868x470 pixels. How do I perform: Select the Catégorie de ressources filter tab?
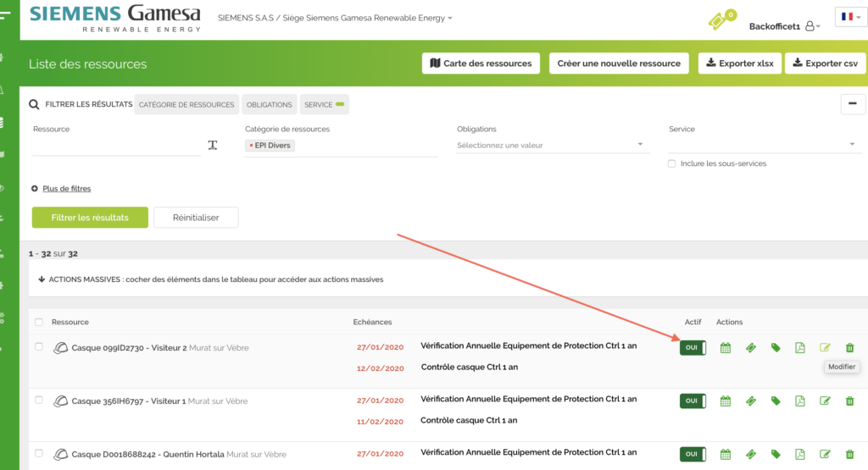point(186,105)
